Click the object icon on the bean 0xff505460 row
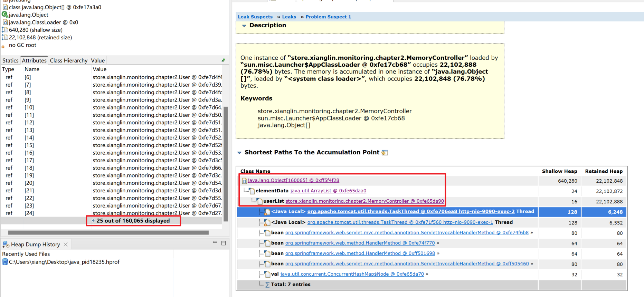The width and height of the screenshot is (644, 297). (267, 264)
